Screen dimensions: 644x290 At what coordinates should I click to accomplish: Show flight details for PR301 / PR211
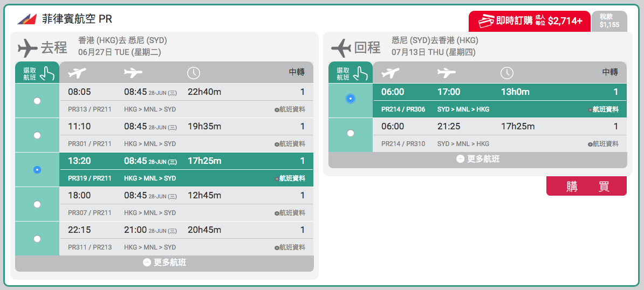[x=290, y=144]
